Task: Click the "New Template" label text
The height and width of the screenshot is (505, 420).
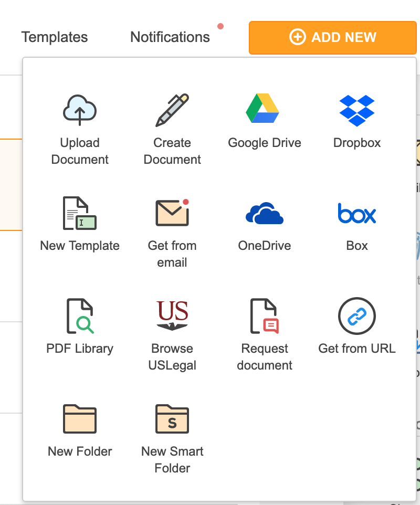Action: coord(80,246)
